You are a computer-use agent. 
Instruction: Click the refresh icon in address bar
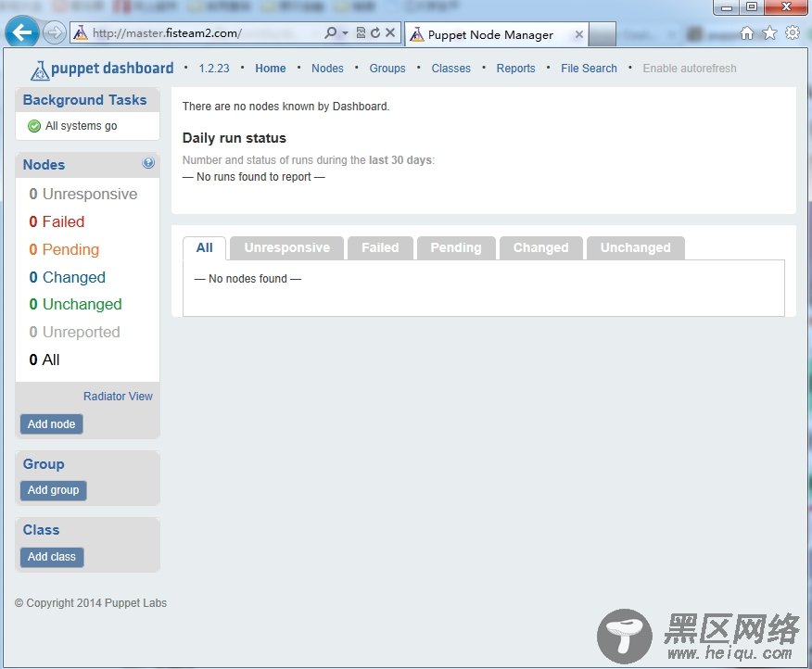[375, 32]
